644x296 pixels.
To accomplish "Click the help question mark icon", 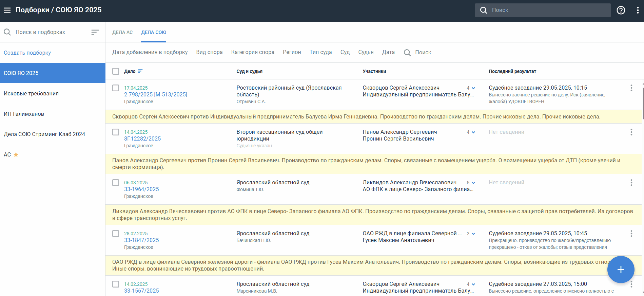I will tap(621, 10).
